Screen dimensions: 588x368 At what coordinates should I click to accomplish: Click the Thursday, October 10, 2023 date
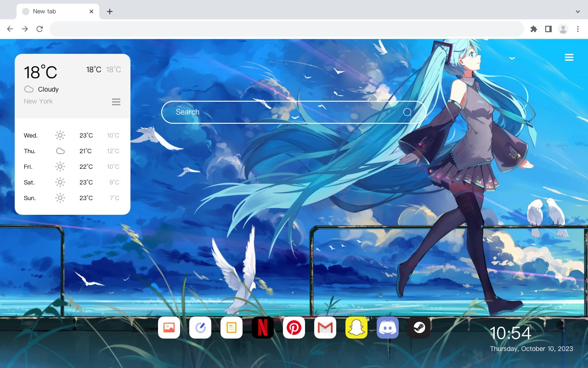coord(531,349)
